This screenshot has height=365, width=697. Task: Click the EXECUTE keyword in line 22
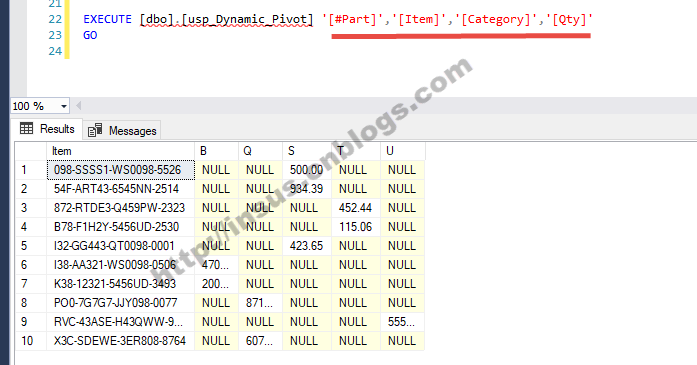(x=107, y=20)
